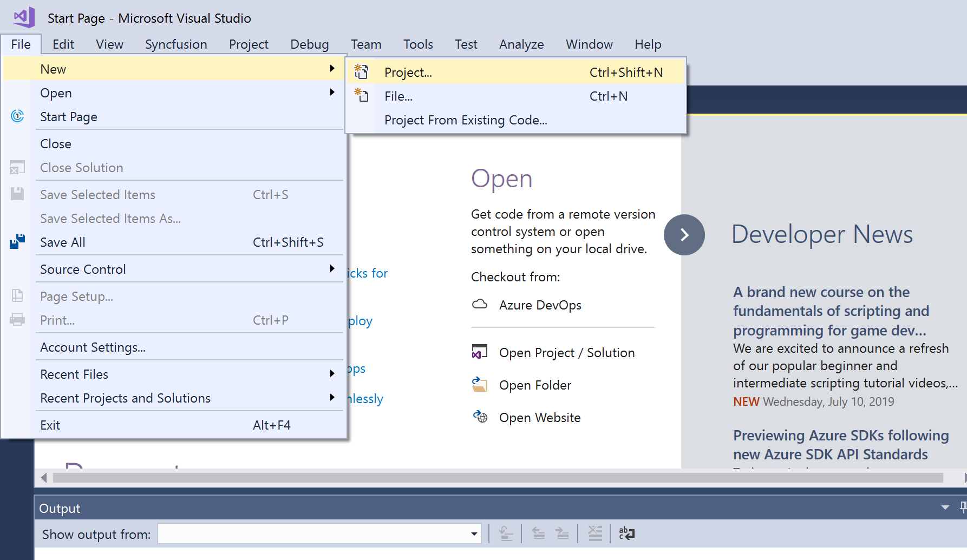Select Project... in the New submenu

click(x=516, y=72)
